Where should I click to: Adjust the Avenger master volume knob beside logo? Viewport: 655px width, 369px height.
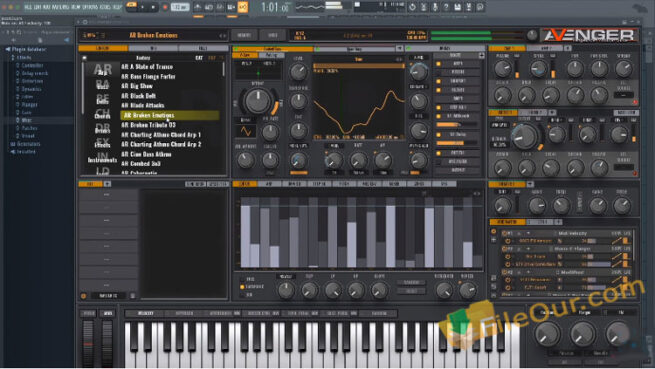pos(532,36)
